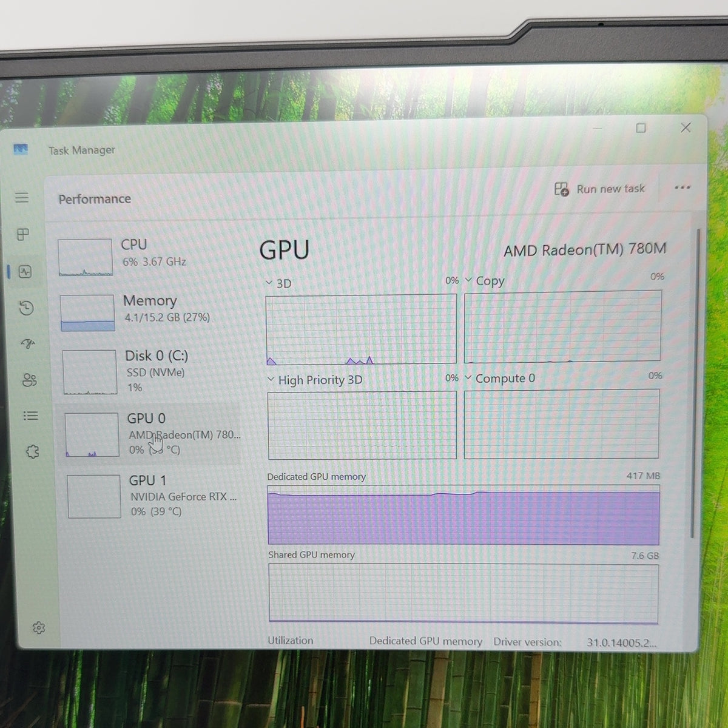Click the 6% 3.67 GHz CPU text
The height and width of the screenshot is (728, 728).
coord(154,262)
